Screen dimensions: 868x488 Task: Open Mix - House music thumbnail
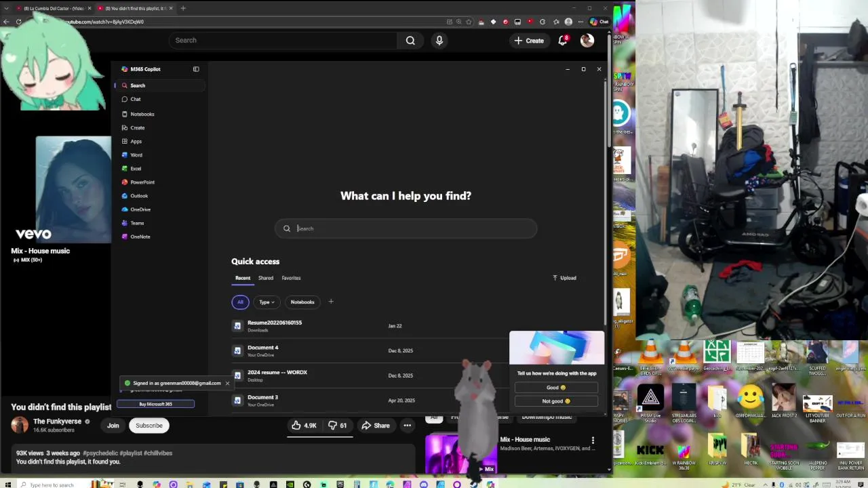[460, 454]
